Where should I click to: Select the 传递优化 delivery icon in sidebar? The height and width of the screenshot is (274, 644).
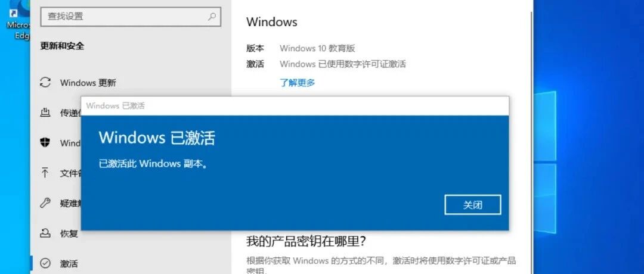click(x=45, y=113)
